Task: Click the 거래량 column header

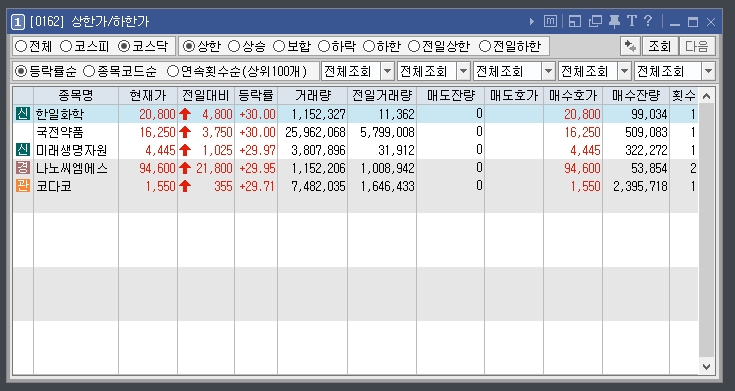Action: (x=313, y=96)
